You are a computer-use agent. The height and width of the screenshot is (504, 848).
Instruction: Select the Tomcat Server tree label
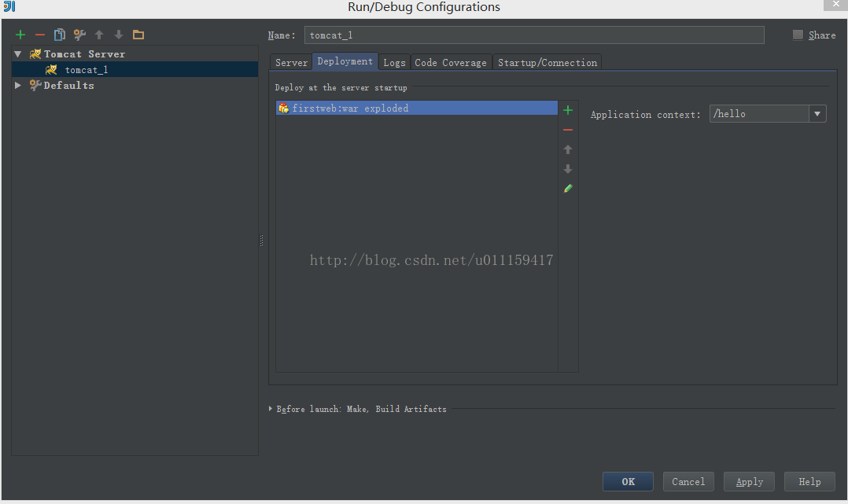[84, 54]
